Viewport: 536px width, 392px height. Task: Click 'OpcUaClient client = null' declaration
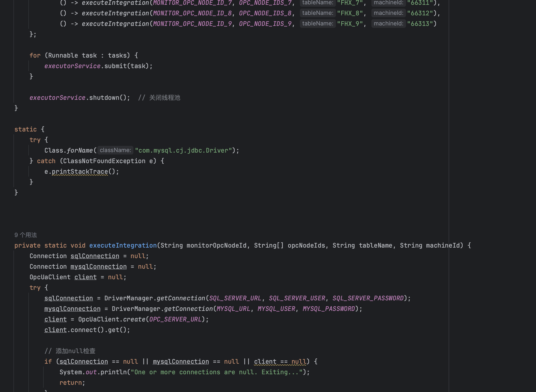[78, 277]
